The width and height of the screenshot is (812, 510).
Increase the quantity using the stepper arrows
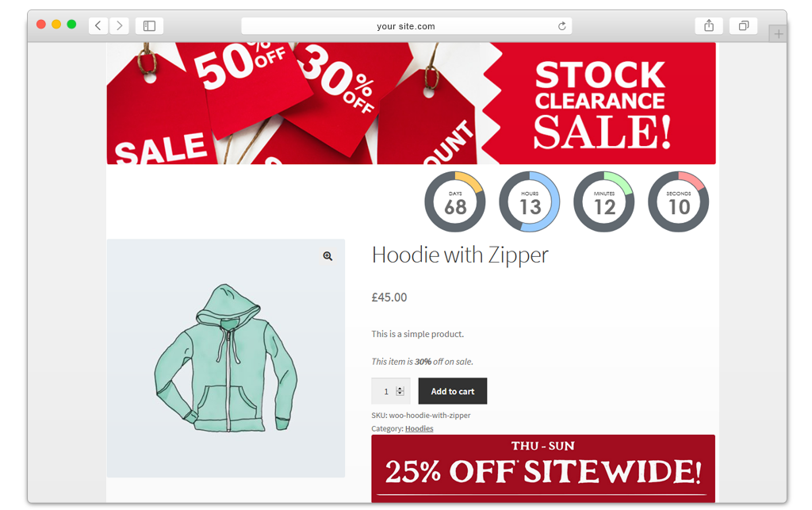(x=400, y=389)
